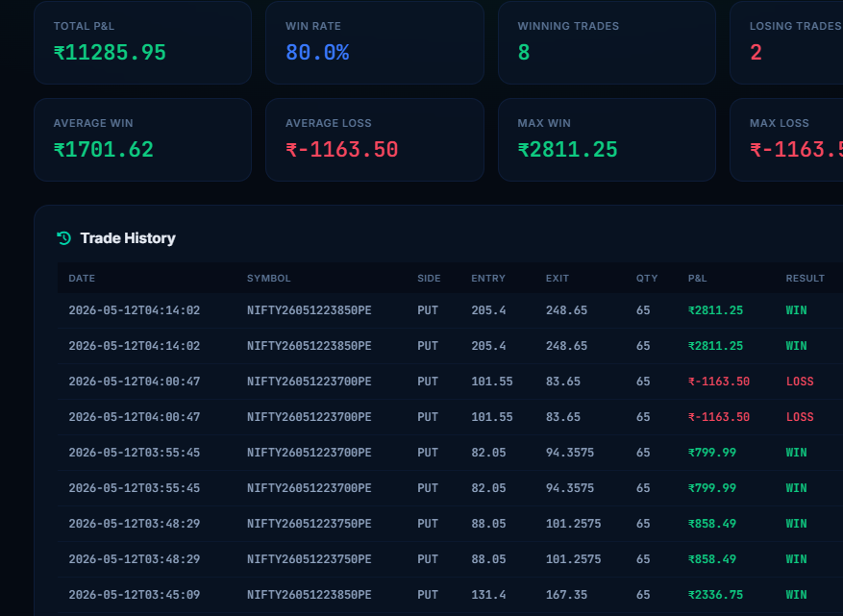Click the LOSING TRADES card label

pos(796,26)
